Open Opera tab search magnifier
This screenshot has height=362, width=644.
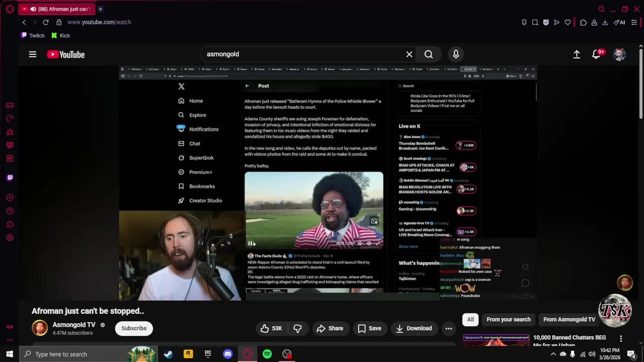pos(601,9)
